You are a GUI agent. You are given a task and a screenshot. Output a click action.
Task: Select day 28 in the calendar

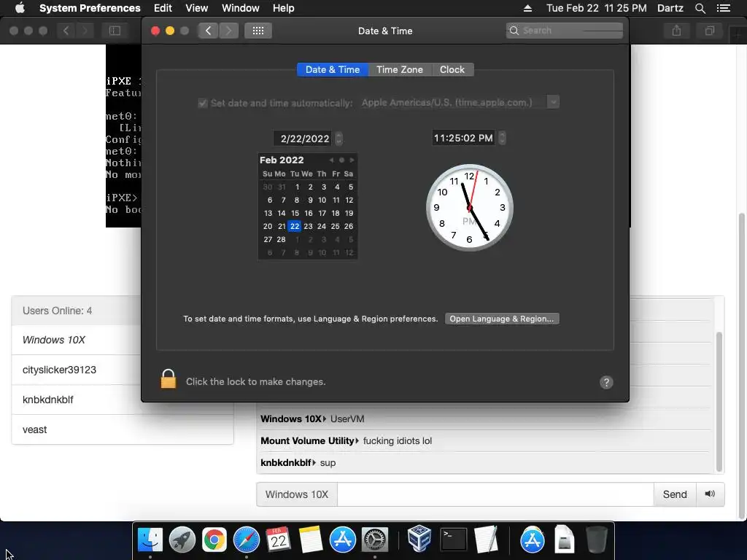281,239
